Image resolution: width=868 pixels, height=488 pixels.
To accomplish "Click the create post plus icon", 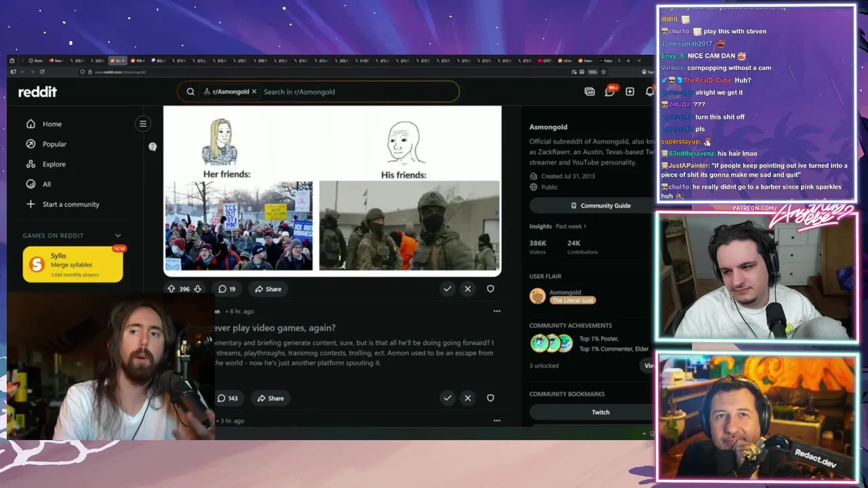I will pyautogui.click(x=630, y=91).
